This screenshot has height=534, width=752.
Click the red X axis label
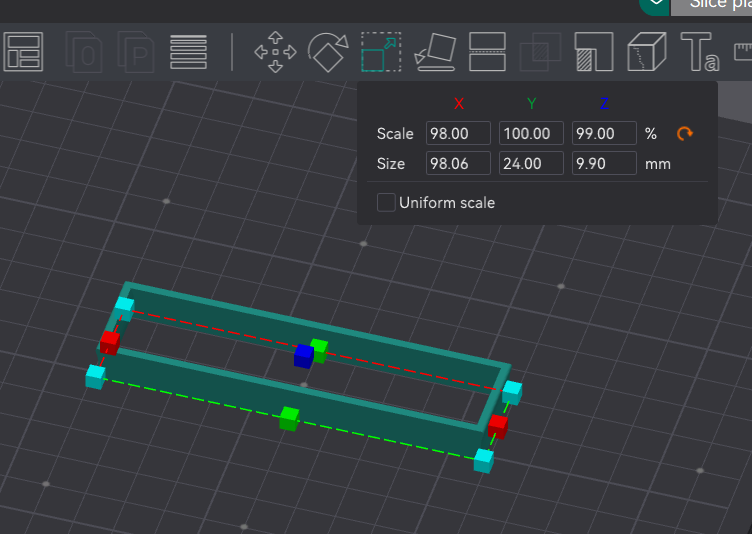[x=459, y=104]
